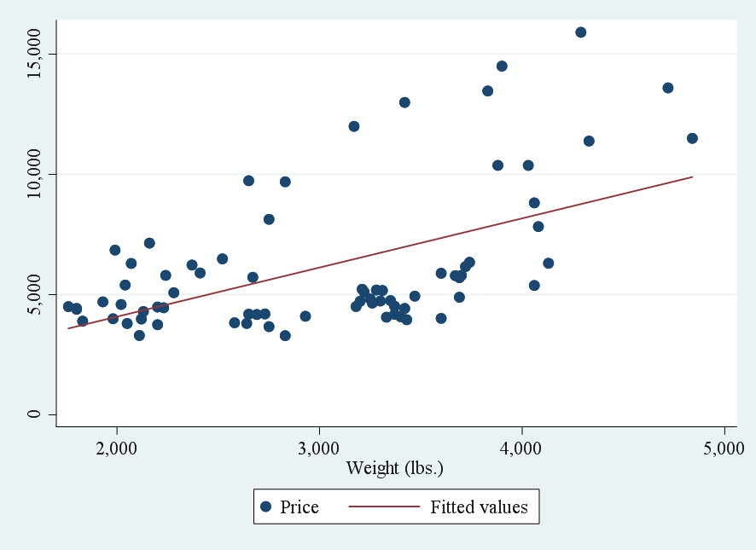Click the 5,000 x-axis tick label
This screenshot has height=550, width=756.
click(x=724, y=448)
